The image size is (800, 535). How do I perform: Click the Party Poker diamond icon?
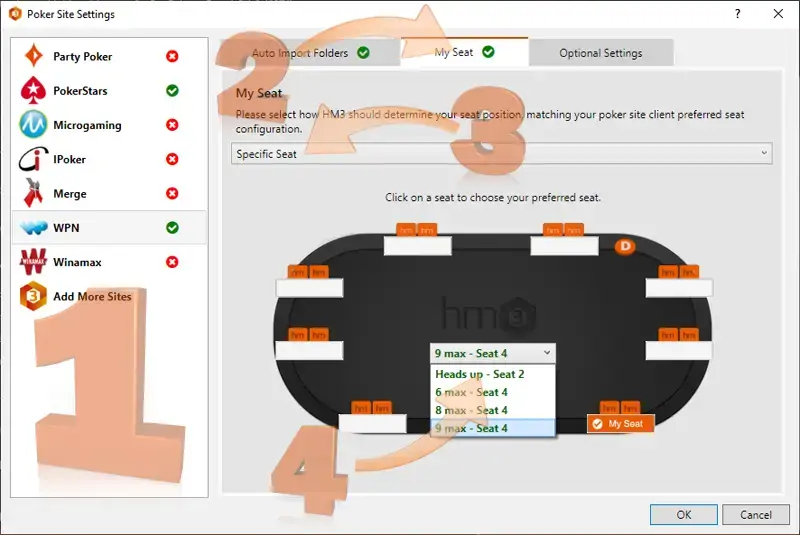pyautogui.click(x=34, y=56)
